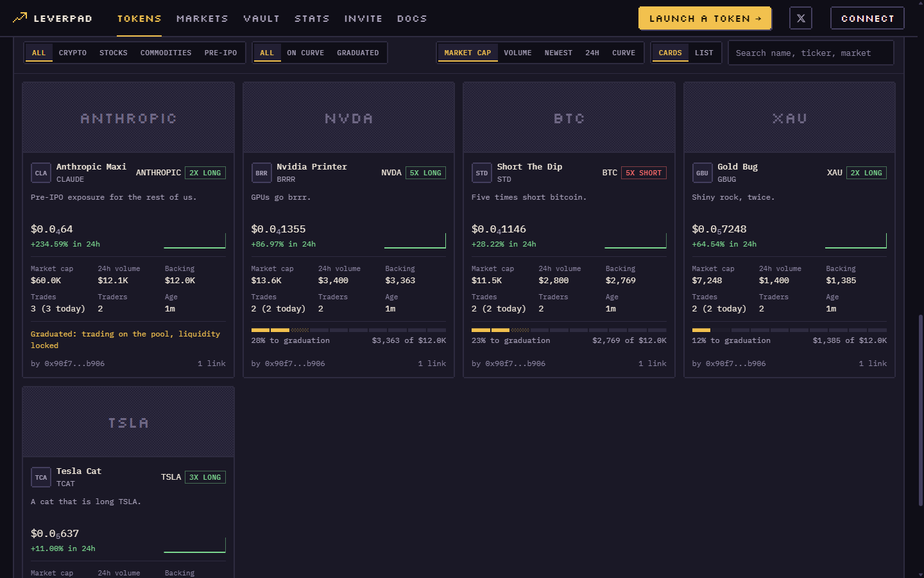
Task: Open the X social link icon
Action: tap(801, 18)
